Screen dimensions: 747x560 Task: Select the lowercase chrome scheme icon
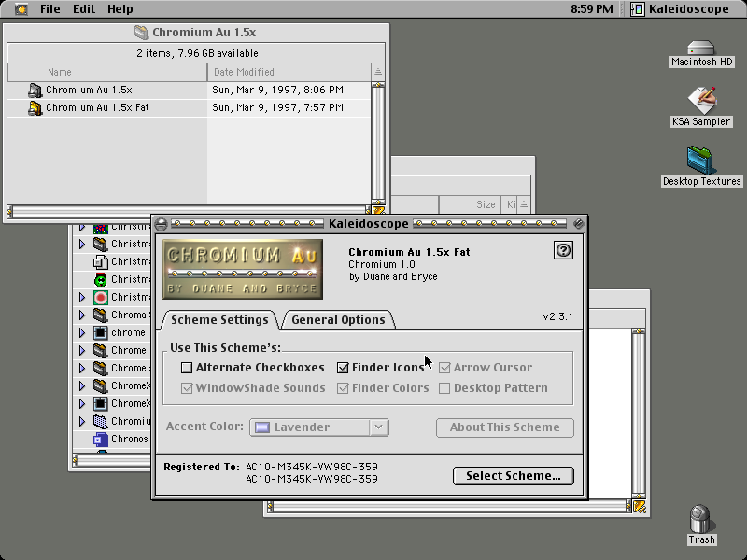tap(100, 332)
